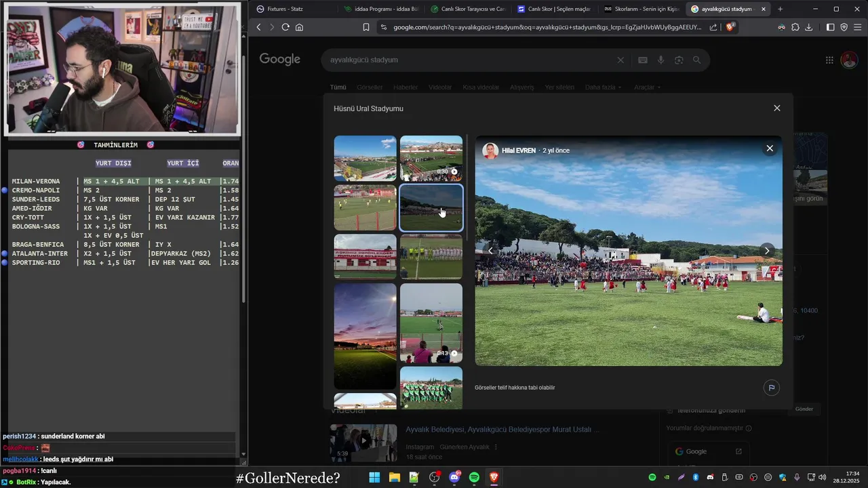This screenshot has height=488, width=868.
Task: Open File Explorer from the taskbar
Action: [x=394, y=477]
